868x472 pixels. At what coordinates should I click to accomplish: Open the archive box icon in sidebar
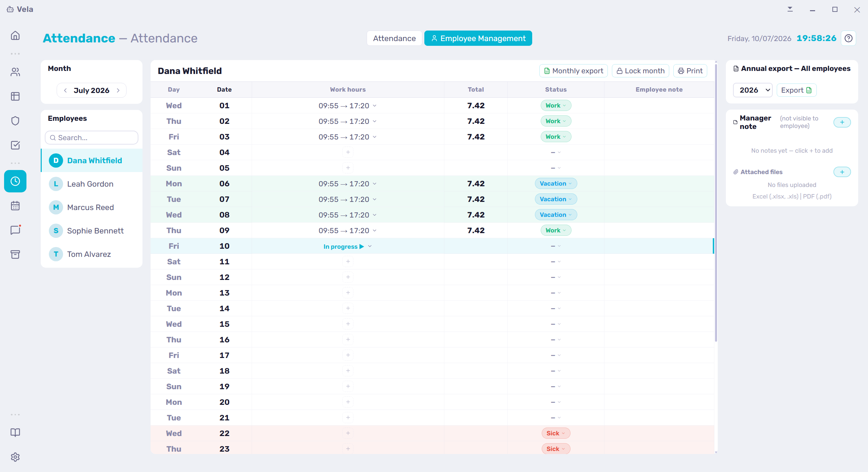(15, 254)
